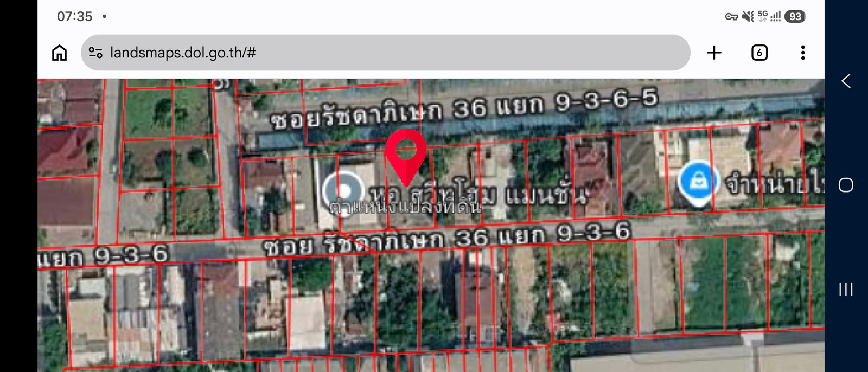This screenshot has width=868, height=372.
Task: Tap the grey circular land plot marker
Action: (343, 190)
